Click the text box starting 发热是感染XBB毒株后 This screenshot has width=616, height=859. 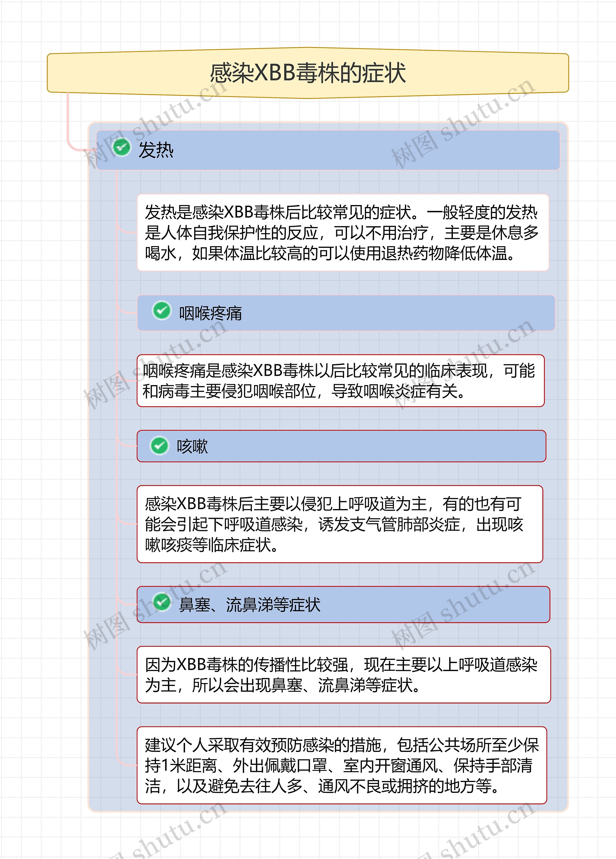click(343, 233)
